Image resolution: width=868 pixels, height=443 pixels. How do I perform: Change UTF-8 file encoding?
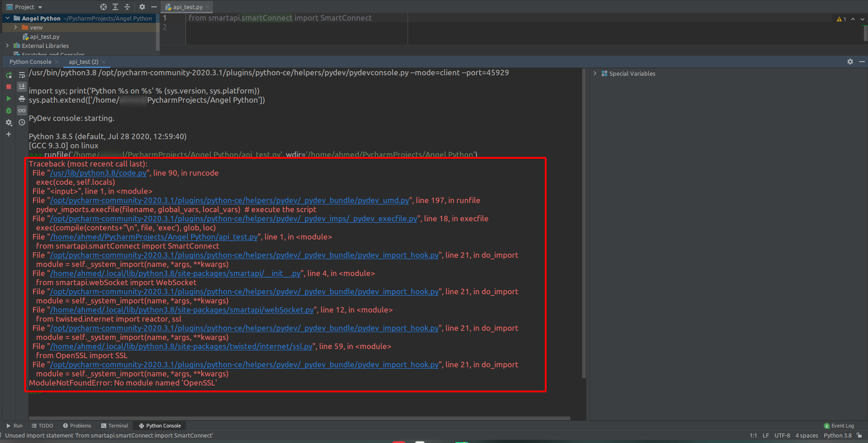(x=782, y=435)
